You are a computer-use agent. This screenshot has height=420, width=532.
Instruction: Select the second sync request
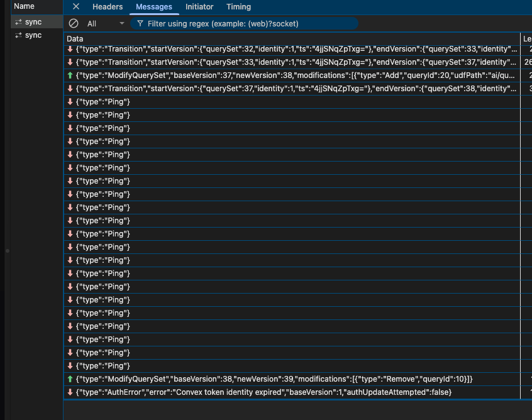[x=37, y=35]
